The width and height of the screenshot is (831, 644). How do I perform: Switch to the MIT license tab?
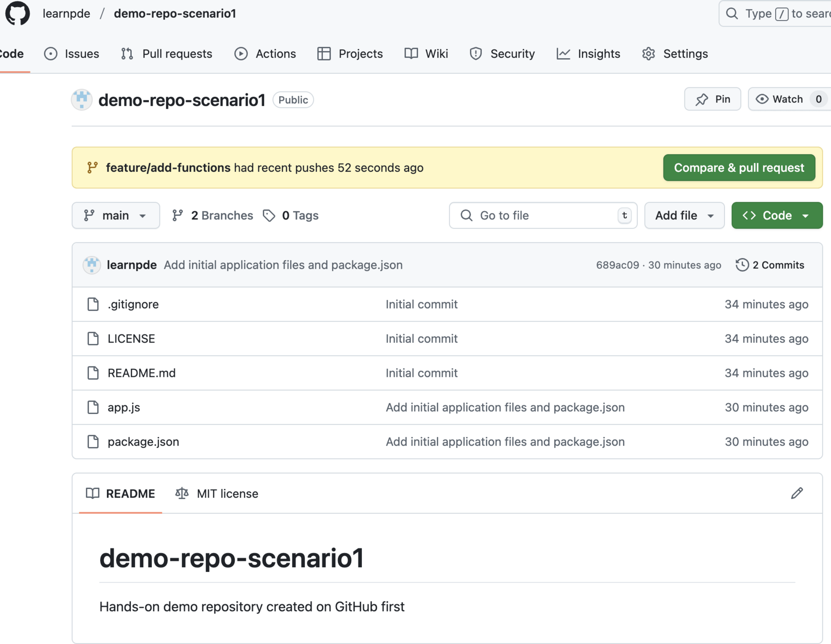(x=217, y=493)
